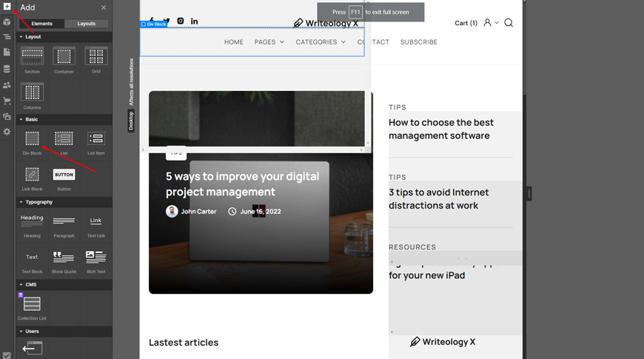Click the Desktop breakpoint label
644x359 pixels.
point(131,121)
